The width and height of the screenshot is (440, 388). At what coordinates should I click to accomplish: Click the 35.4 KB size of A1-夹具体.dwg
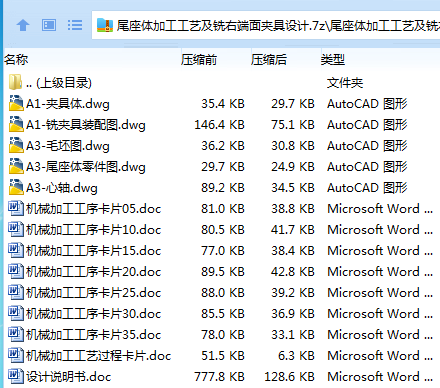click(x=223, y=104)
